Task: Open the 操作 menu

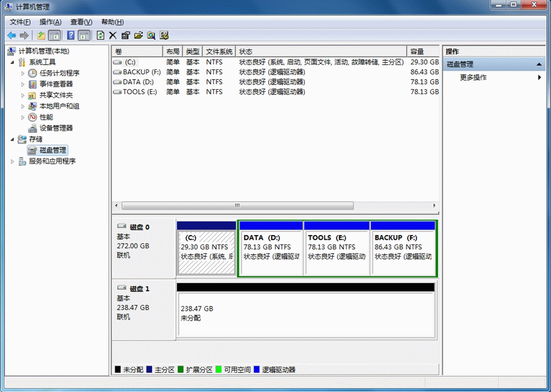Action: click(x=50, y=22)
